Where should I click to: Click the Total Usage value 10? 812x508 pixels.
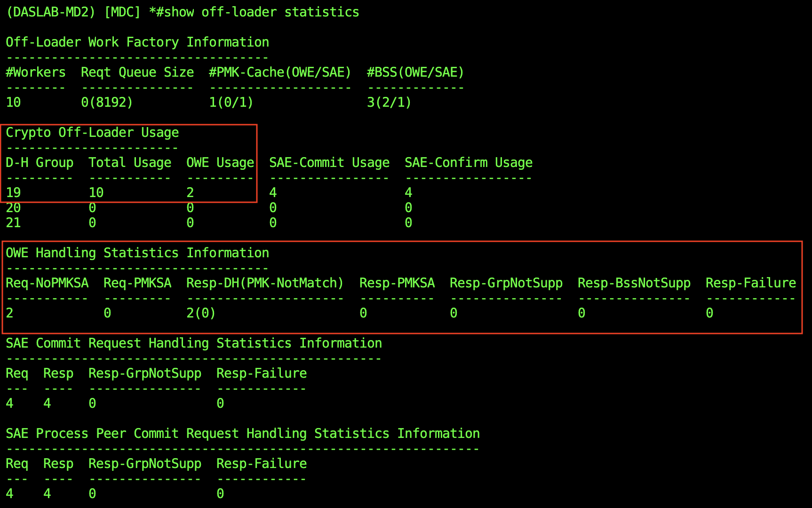click(x=96, y=192)
